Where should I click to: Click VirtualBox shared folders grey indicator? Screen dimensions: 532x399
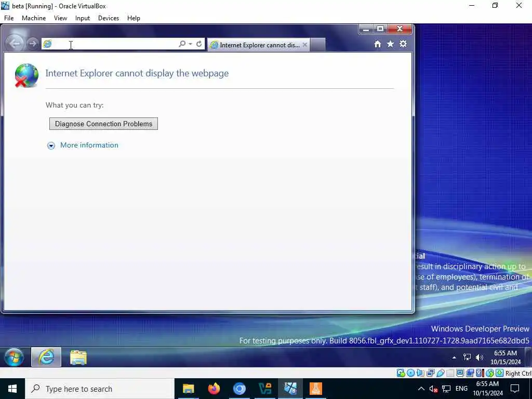(x=450, y=373)
